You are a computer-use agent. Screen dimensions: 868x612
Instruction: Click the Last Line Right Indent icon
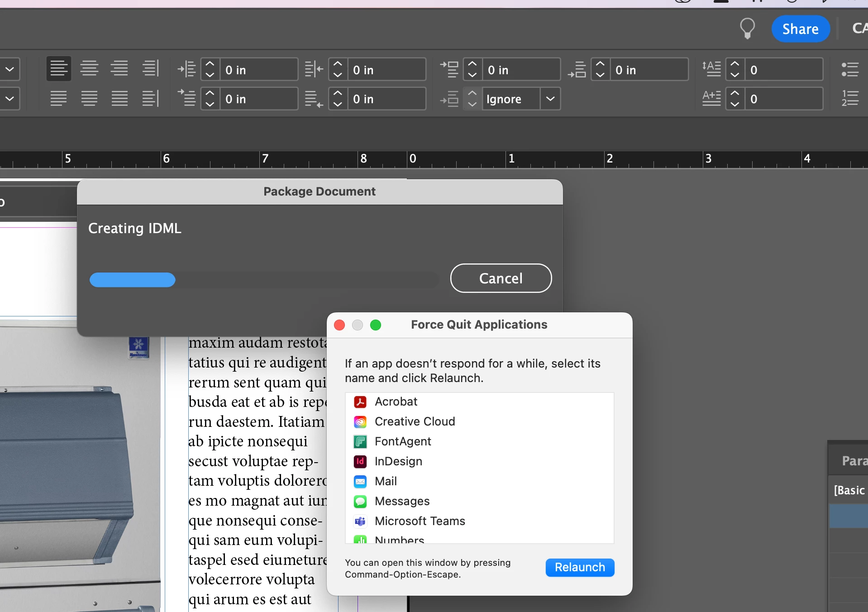(314, 99)
